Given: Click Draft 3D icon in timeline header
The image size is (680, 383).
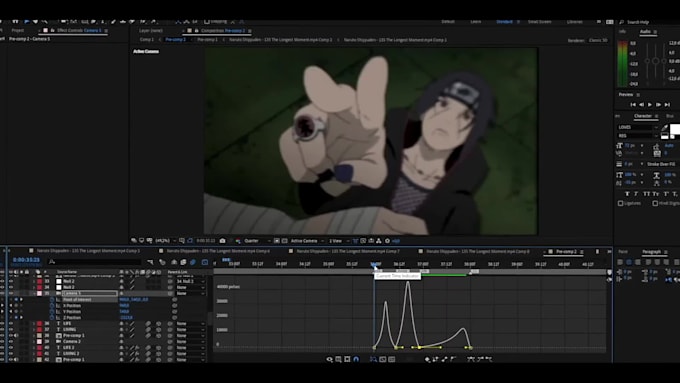Looking at the screenshot, I should (x=162, y=262).
